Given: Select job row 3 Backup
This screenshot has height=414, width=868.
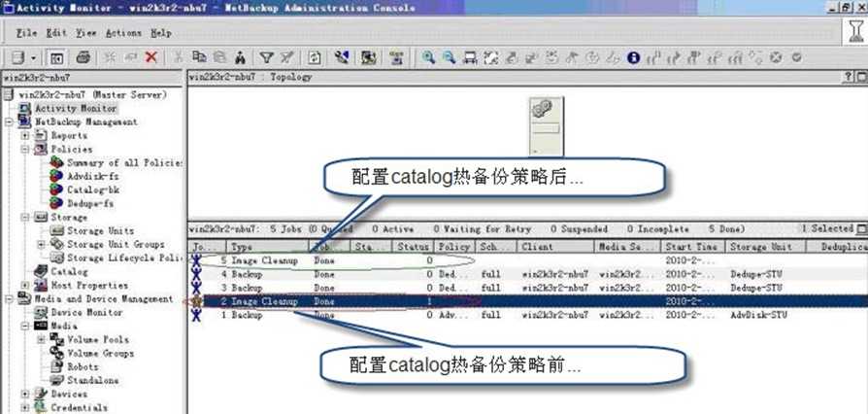Looking at the screenshot, I should 528,288.
